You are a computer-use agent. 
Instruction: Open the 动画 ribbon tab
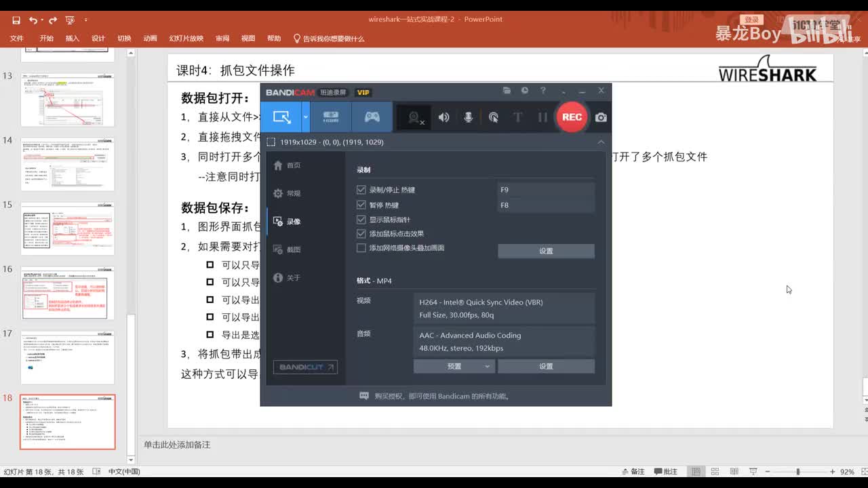151,39
